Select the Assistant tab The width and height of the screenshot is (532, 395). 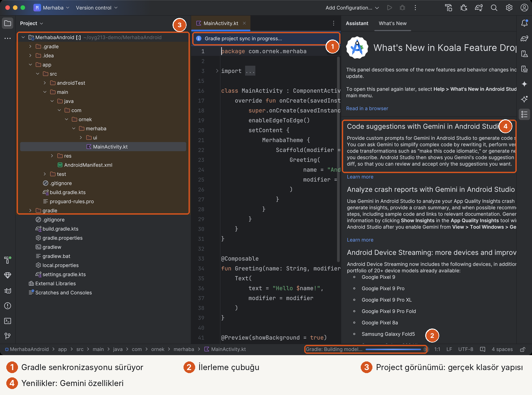(357, 23)
